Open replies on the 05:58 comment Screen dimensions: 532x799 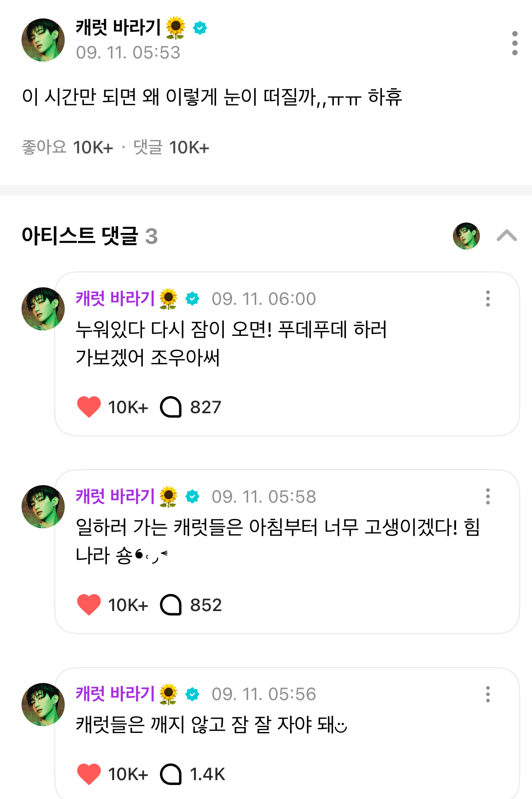pyautogui.click(x=171, y=605)
